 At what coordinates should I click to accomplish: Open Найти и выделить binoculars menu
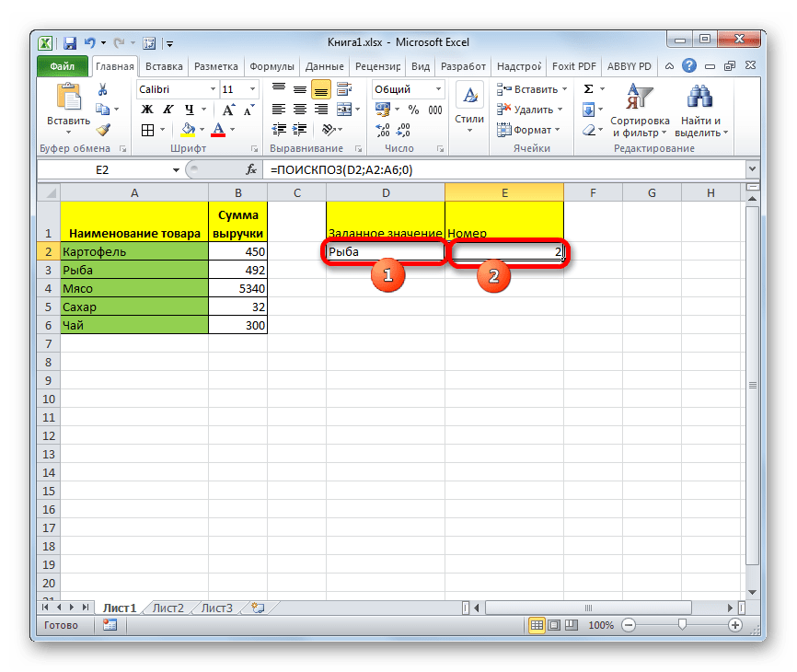pos(701,110)
